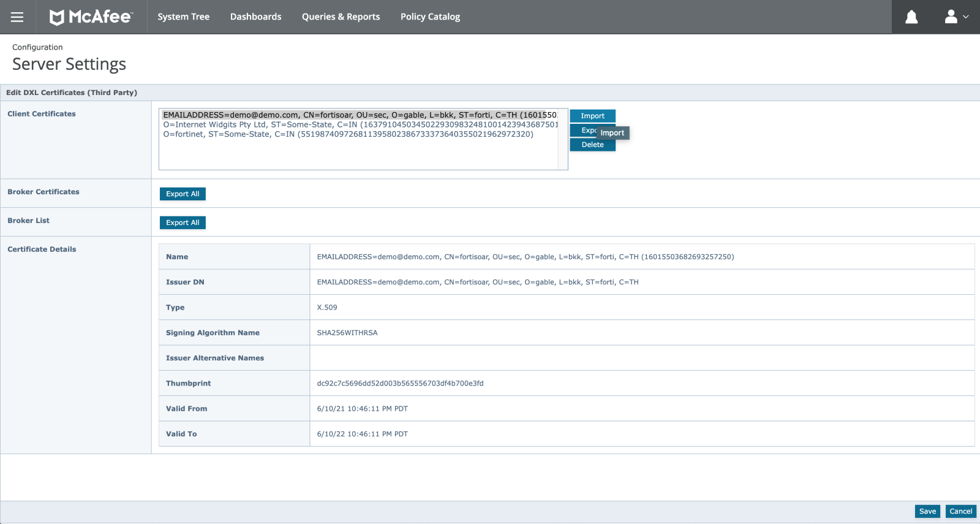
Task: Select the O=fortinet certificate entry
Action: pos(348,134)
